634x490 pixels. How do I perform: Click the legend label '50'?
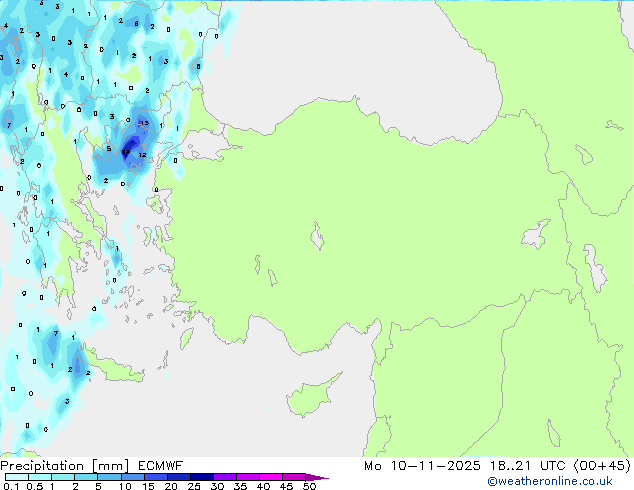[309, 486]
